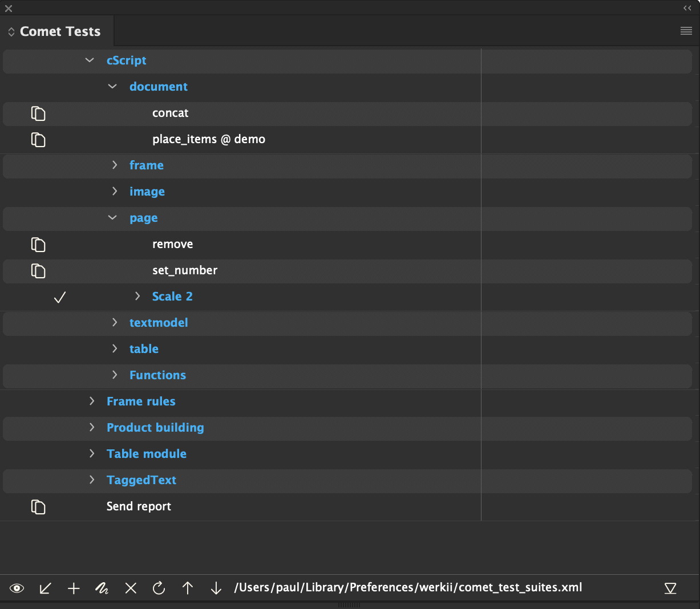The image size is (700, 609).
Task: Expand the Frame rules group
Action: (x=92, y=401)
